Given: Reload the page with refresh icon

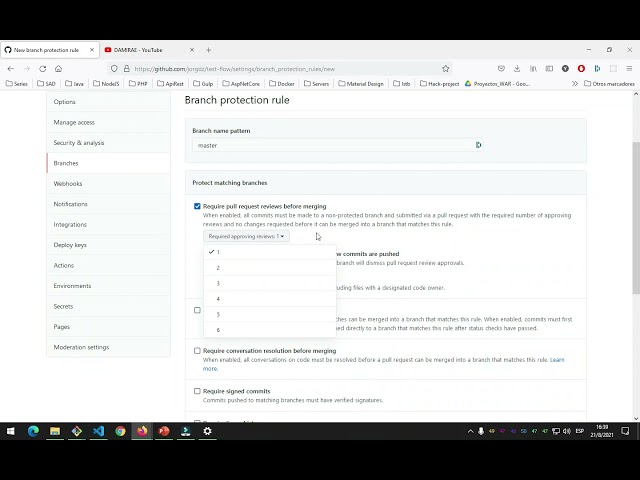Looking at the screenshot, I should 42,69.
